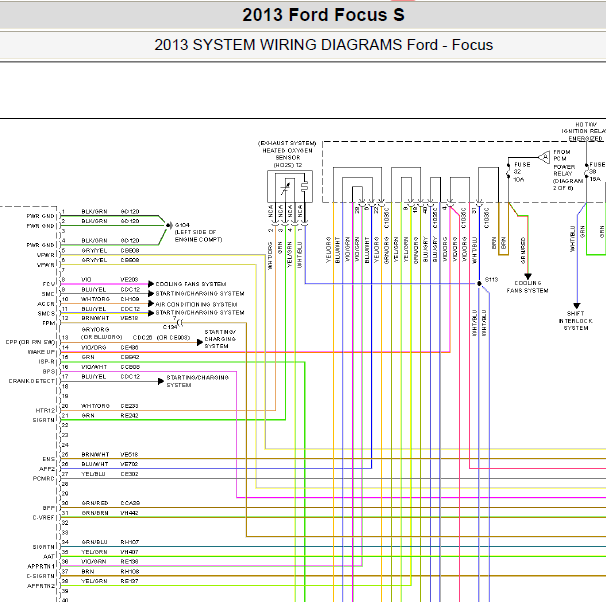The height and width of the screenshot is (602, 606).
Task: Click the triangle 'A' reference marker
Action: click(544, 157)
